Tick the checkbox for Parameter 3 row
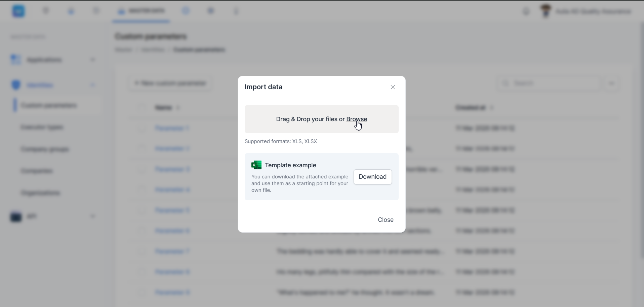The image size is (644, 307). (142, 169)
